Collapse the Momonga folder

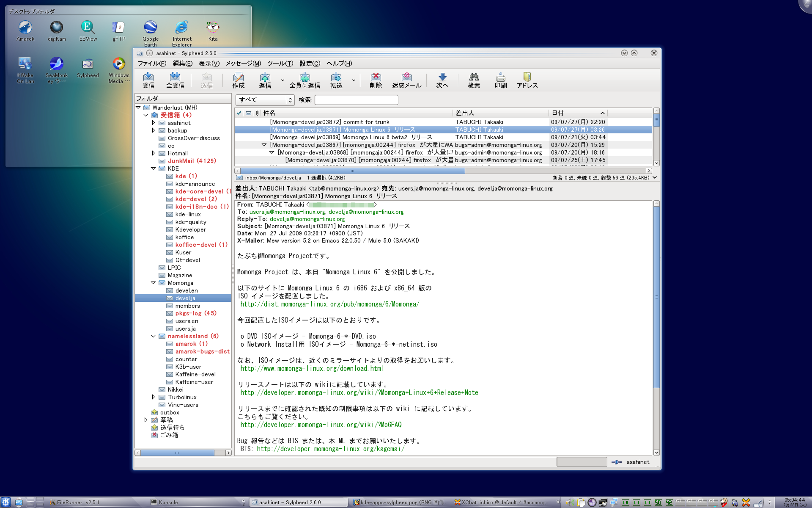(x=154, y=283)
